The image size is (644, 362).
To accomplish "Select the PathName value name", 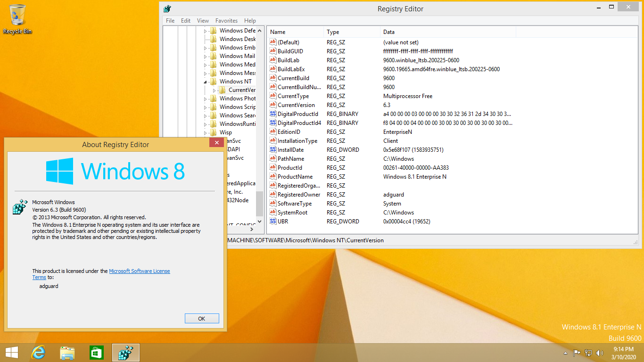I will click(291, 158).
